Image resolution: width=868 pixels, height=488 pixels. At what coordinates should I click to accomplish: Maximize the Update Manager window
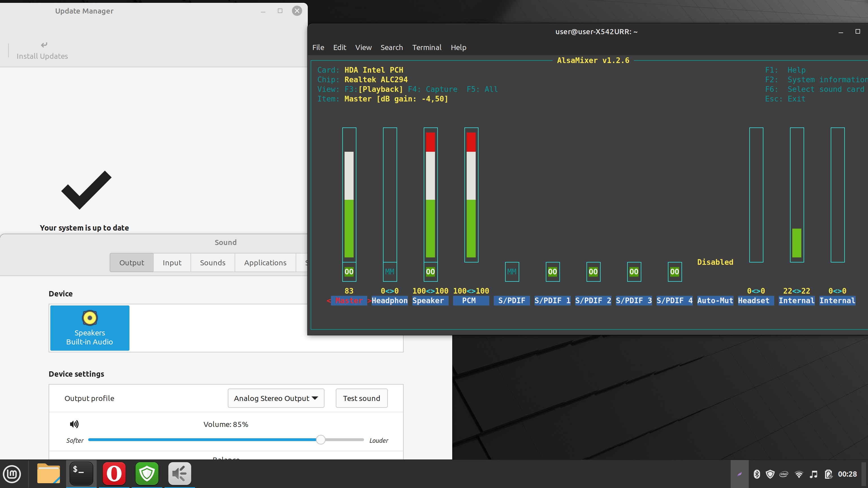pos(280,11)
